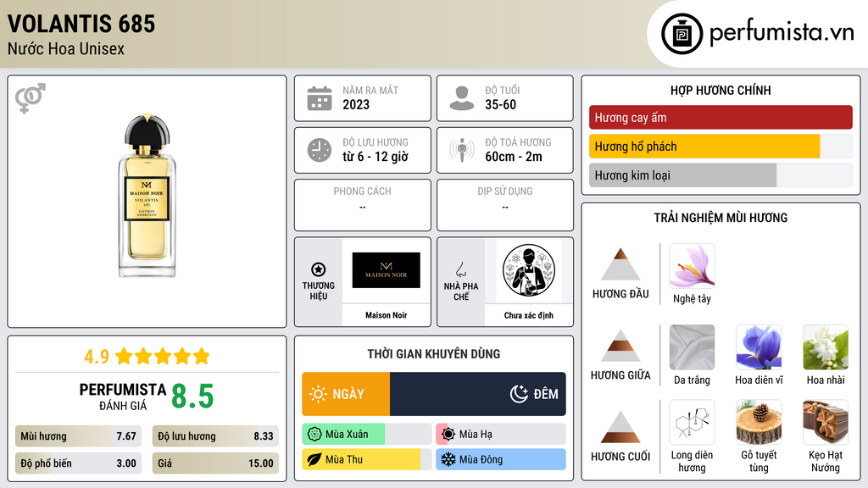Click the 60cm - 2m sillage value
The width and height of the screenshot is (868, 488).
pyautogui.click(x=514, y=157)
